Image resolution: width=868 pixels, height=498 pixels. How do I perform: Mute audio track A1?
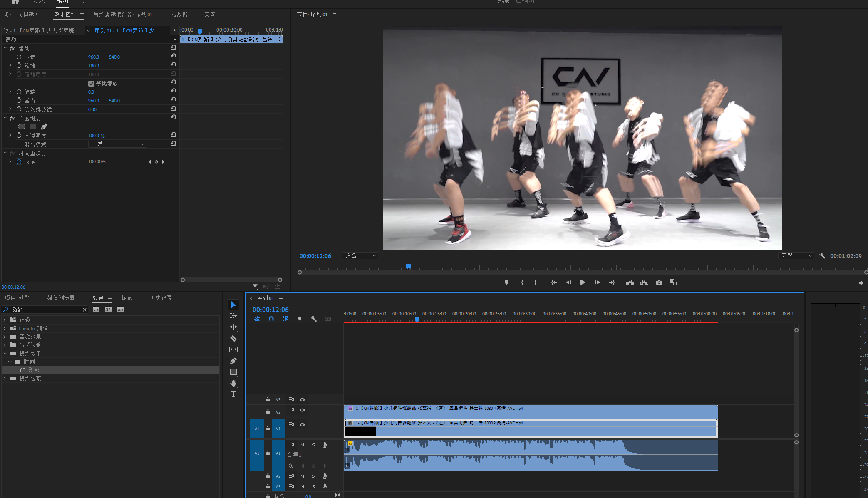point(303,445)
